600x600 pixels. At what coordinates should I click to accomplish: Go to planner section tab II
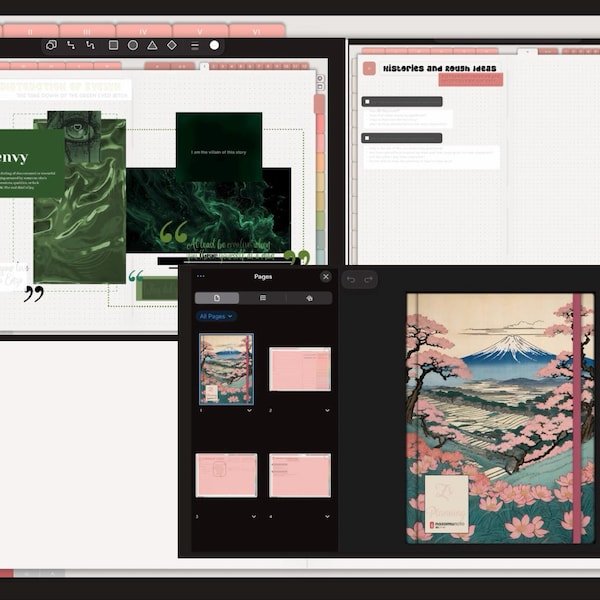click(x=31, y=31)
